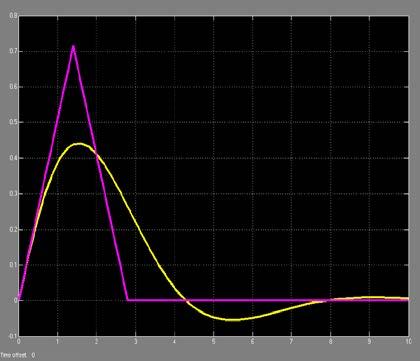Image resolution: width=420 pixels, height=361 pixels.
Task: Click where the magenta line flattens at zero
Action: (128, 300)
